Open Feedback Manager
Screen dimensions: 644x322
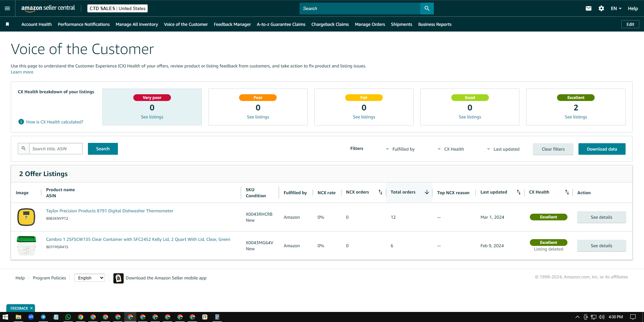[x=232, y=24]
